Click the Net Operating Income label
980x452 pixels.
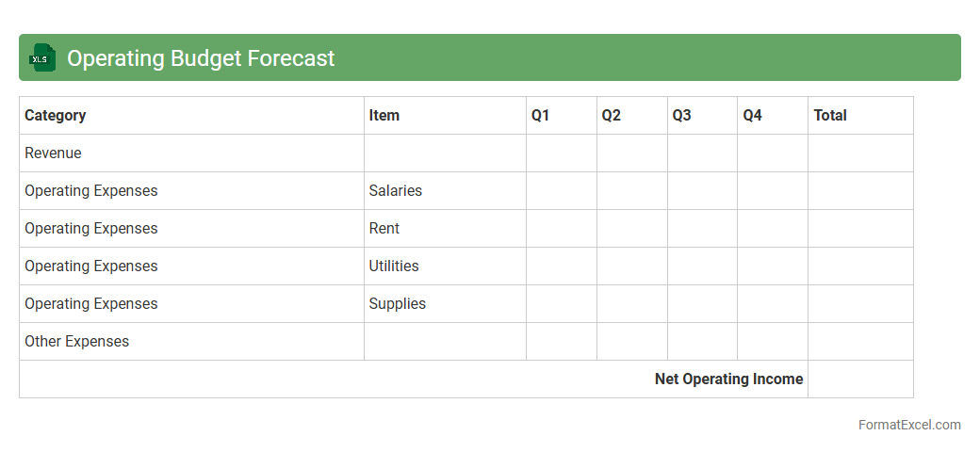coord(728,379)
